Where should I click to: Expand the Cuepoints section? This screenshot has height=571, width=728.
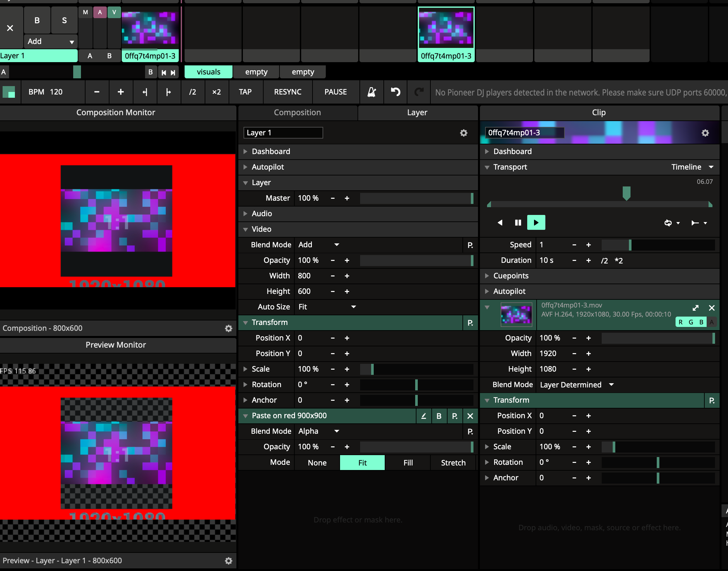pos(511,276)
